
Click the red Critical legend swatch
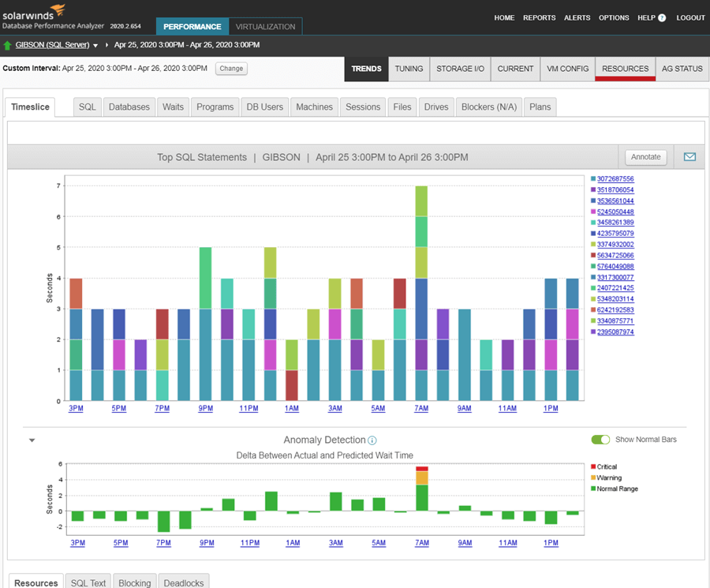(x=593, y=466)
